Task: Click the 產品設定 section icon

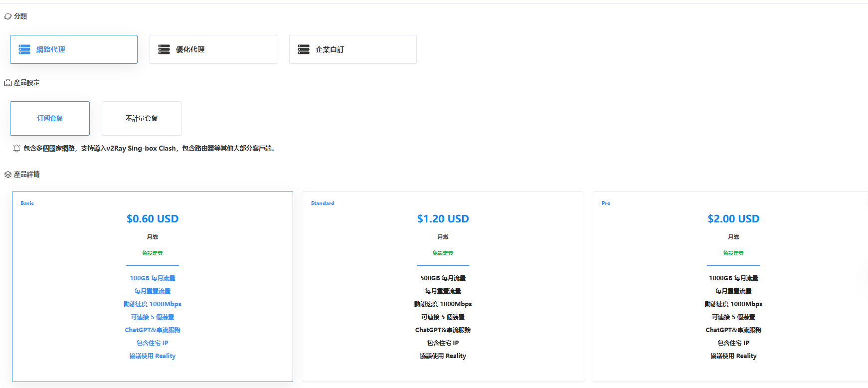Action: (x=8, y=83)
